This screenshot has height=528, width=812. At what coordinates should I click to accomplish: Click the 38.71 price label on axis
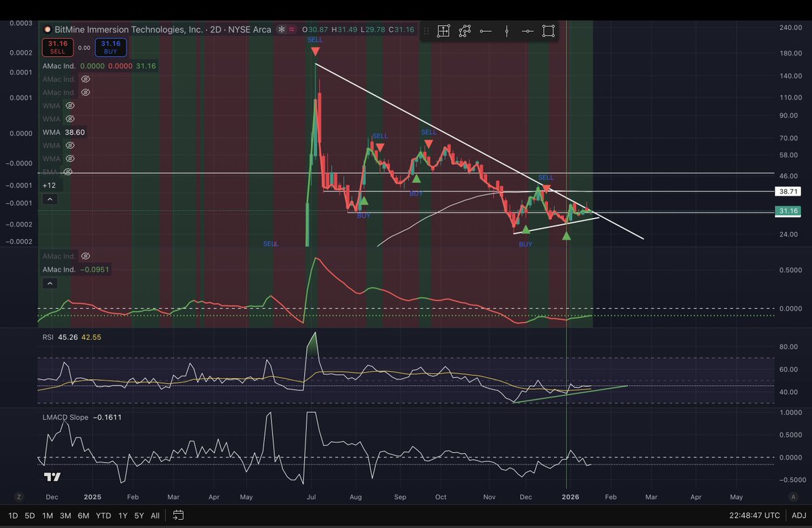coord(788,192)
